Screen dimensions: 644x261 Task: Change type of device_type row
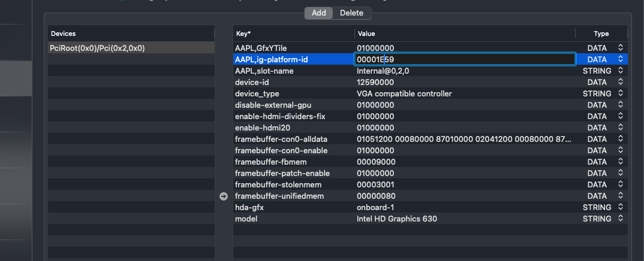[620, 93]
